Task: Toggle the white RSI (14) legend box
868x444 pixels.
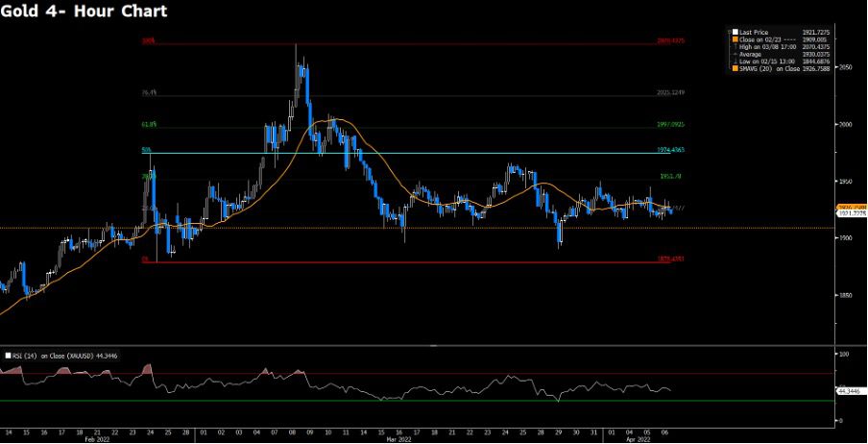Action: click(x=7, y=355)
